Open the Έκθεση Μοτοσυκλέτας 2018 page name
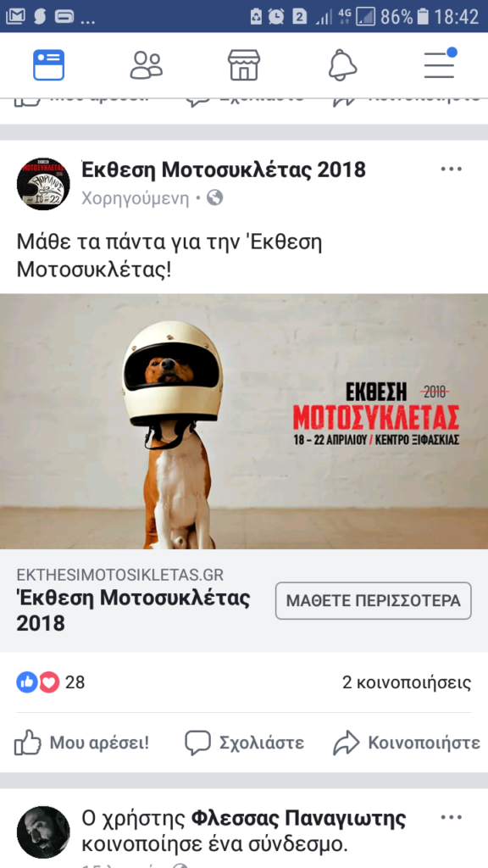 pos(224,170)
